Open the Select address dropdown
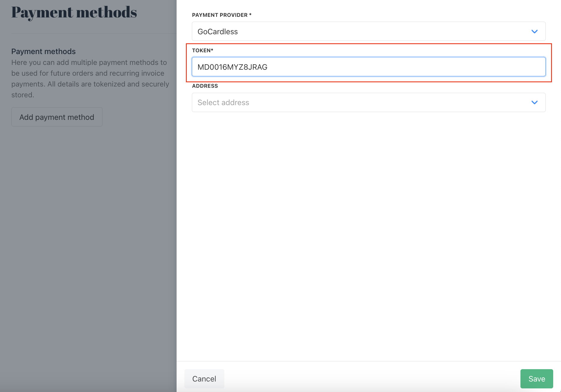The image size is (561, 392). click(368, 102)
